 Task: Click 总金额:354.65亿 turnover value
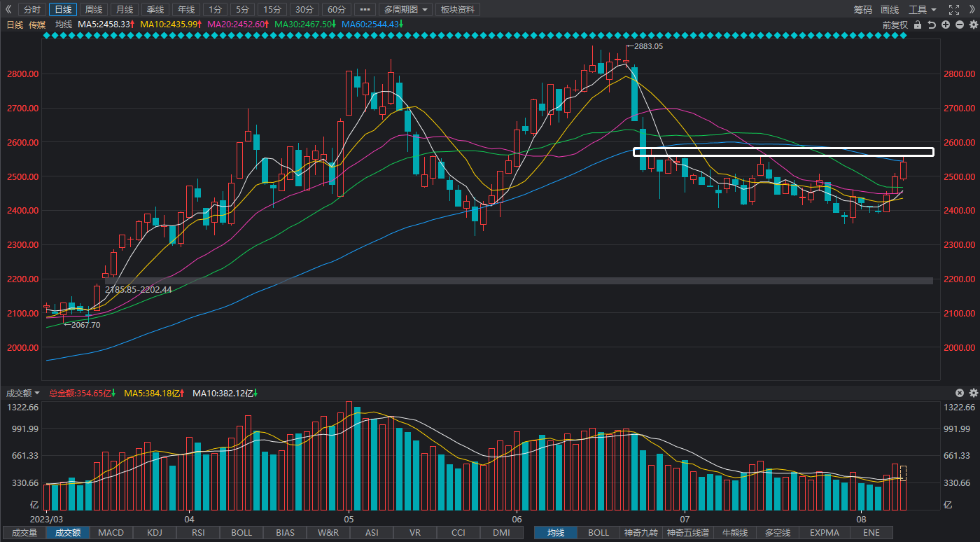point(82,394)
